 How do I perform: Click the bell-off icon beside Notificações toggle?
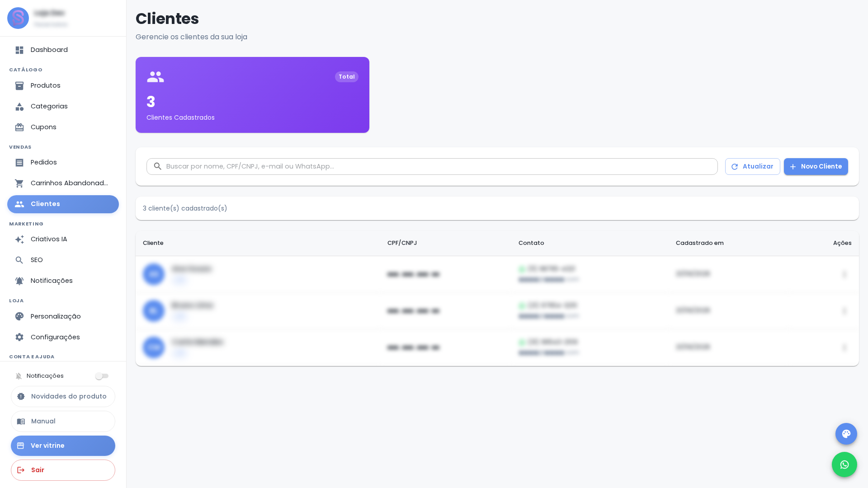click(x=19, y=376)
